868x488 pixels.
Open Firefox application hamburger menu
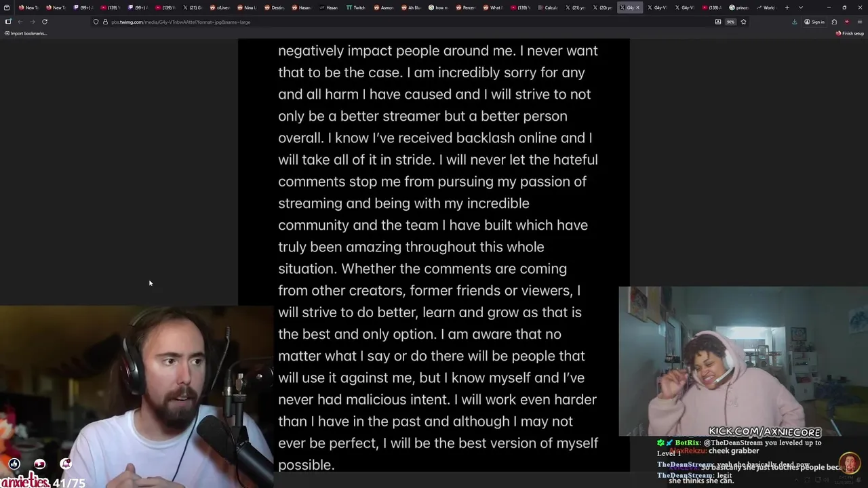pyautogui.click(x=859, y=22)
